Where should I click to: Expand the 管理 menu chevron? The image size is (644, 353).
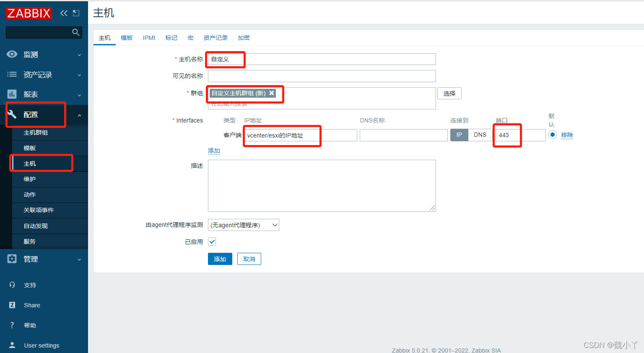pyautogui.click(x=79, y=260)
